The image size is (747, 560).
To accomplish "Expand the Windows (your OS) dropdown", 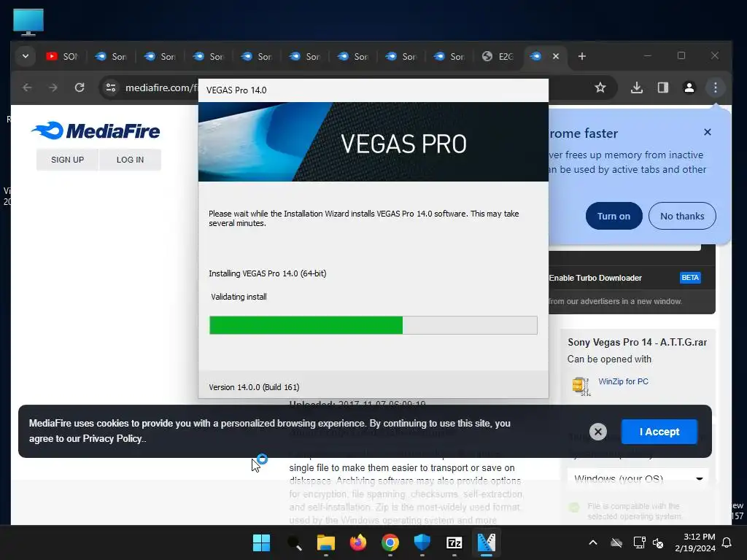I will coord(638,478).
